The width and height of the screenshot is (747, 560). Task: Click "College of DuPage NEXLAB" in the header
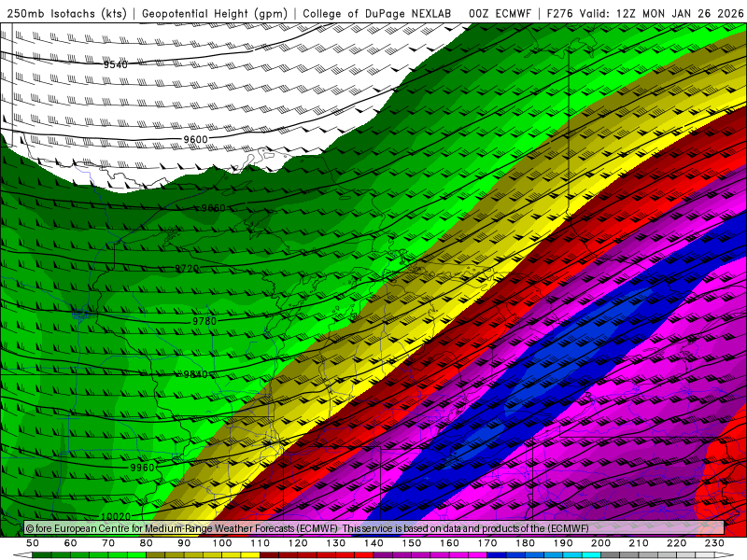click(x=377, y=14)
